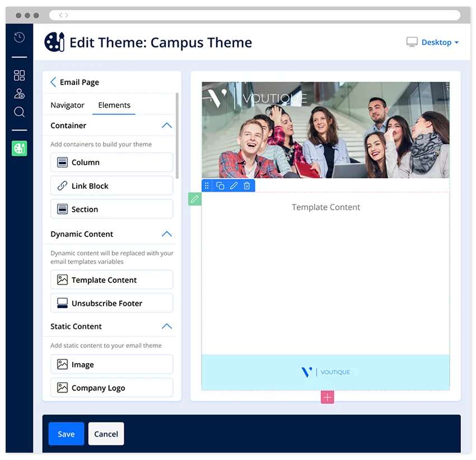Click the Link Block chain icon

coord(62,185)
